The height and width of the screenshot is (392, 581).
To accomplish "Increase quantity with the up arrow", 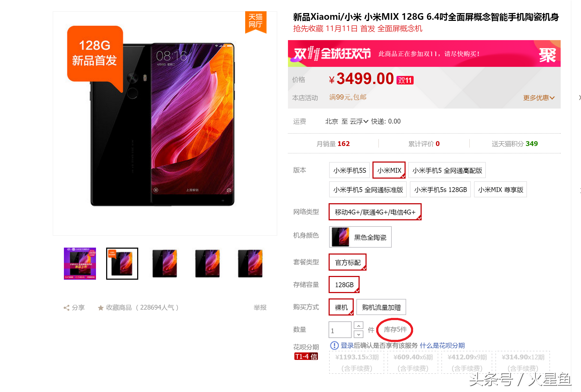I will [359, 325].
